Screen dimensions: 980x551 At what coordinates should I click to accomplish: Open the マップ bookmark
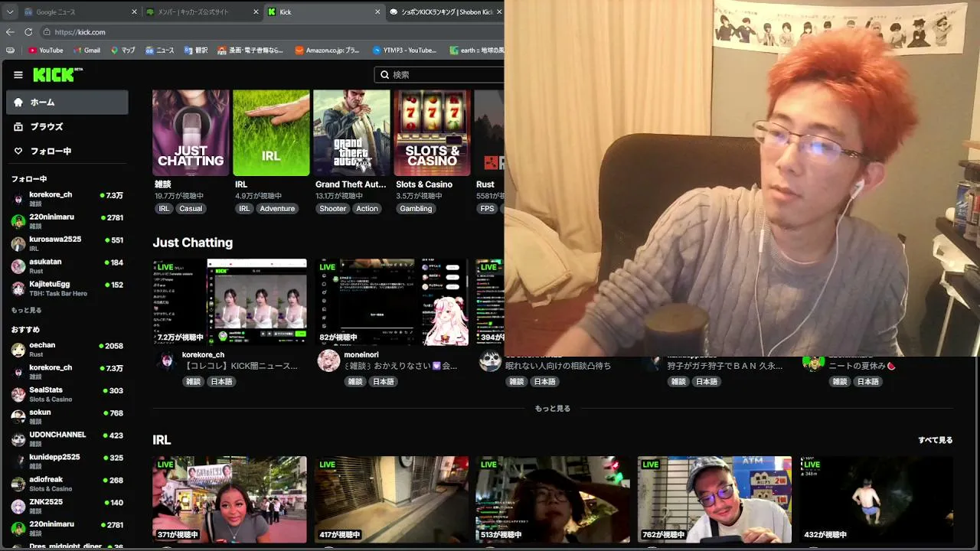click(122, 51)
